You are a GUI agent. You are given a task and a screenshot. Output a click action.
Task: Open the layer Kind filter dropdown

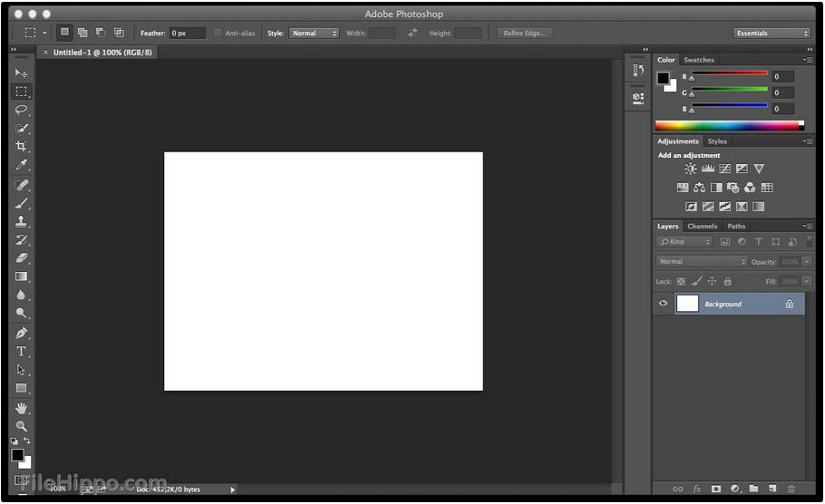click(x=684, y=241)
